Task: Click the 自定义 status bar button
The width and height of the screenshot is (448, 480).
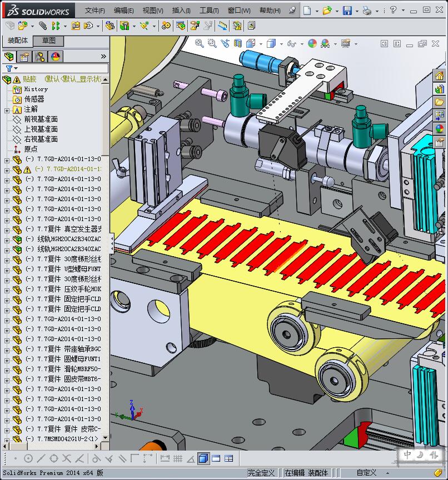Action: click(366, 473)
